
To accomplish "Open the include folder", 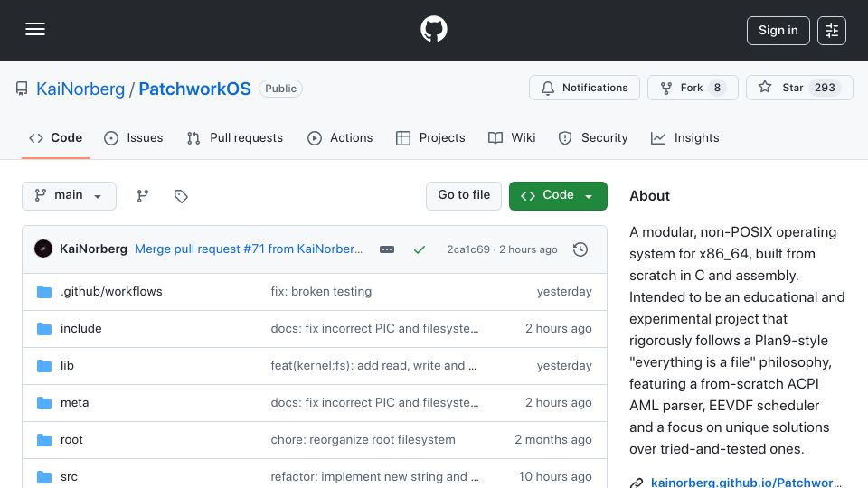I will pos(80,329).
